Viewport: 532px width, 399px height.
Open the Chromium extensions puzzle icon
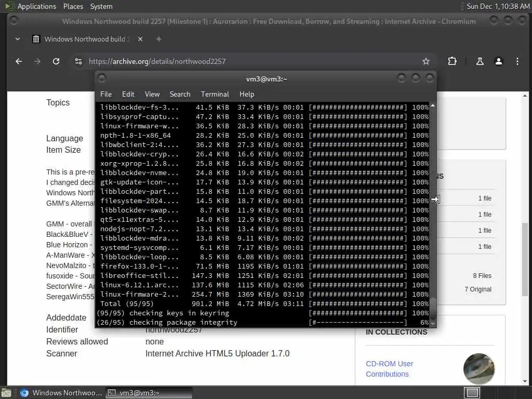pyautogui.click(x=452, y=61)
